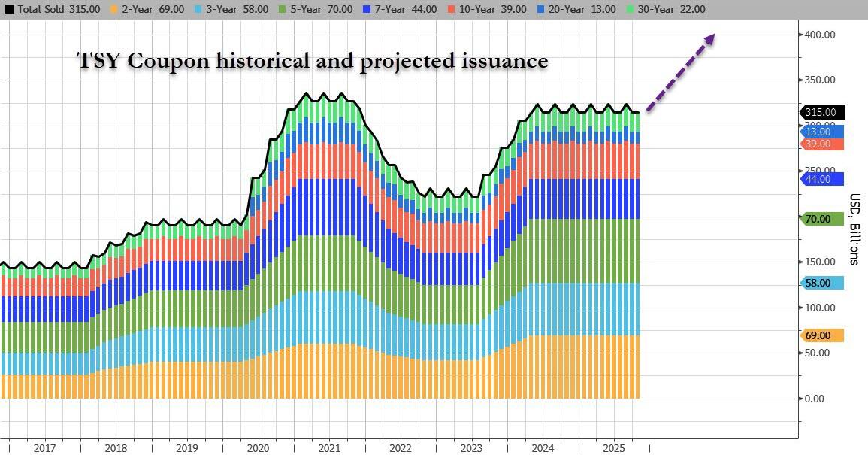
Task: Click the green 70.00 axis value tag
Action: click(x=822, y=219)
